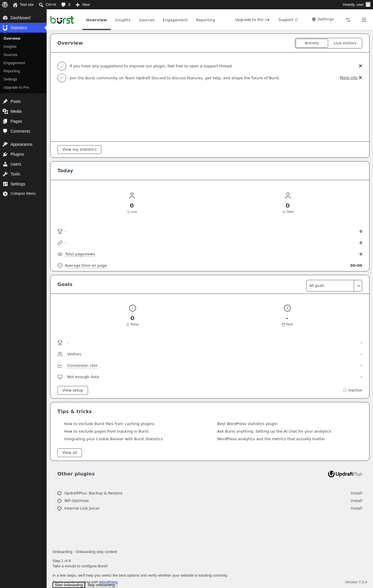
Task: Open Posts in the sidebar
Action: pyautogui.click(x=23, y=101)
